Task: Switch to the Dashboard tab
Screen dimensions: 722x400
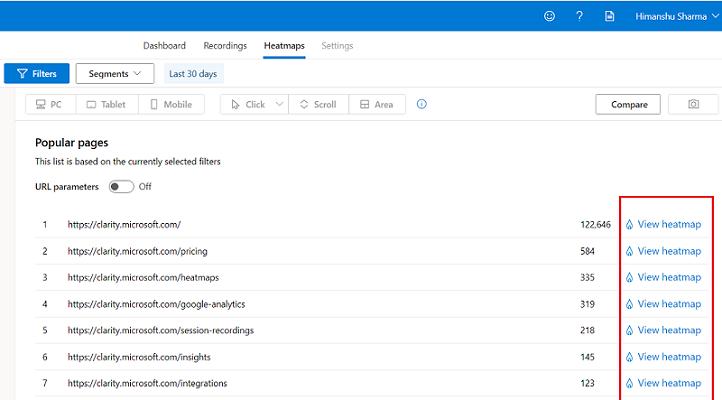Action: pyautogui.click(x=164, y=46)
